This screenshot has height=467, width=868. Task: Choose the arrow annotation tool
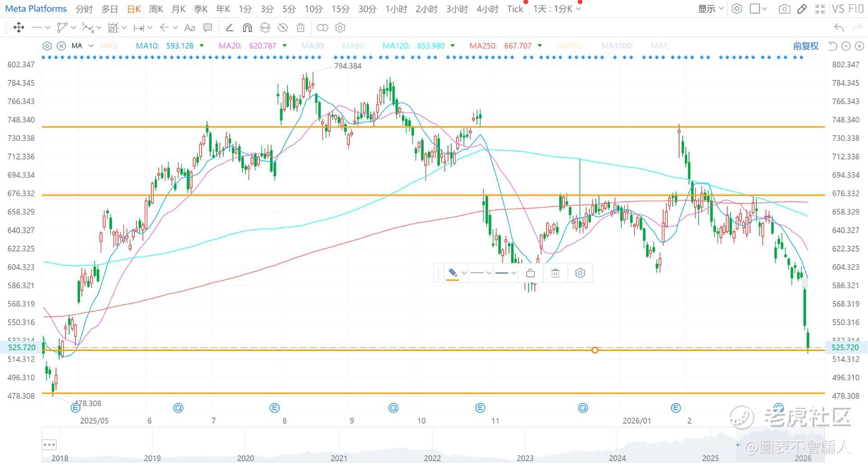(164, 28)
